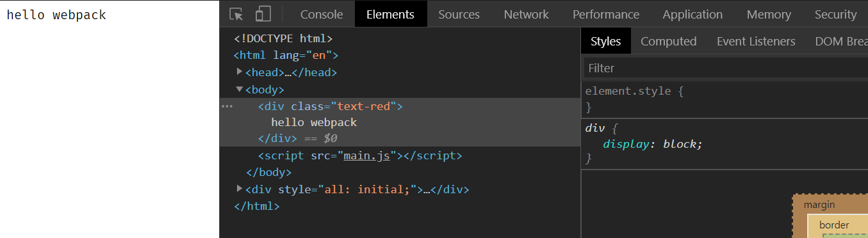Select the closing html tag line
The width and height of the screenshot is (868, 238).
[x=257, y=206]
